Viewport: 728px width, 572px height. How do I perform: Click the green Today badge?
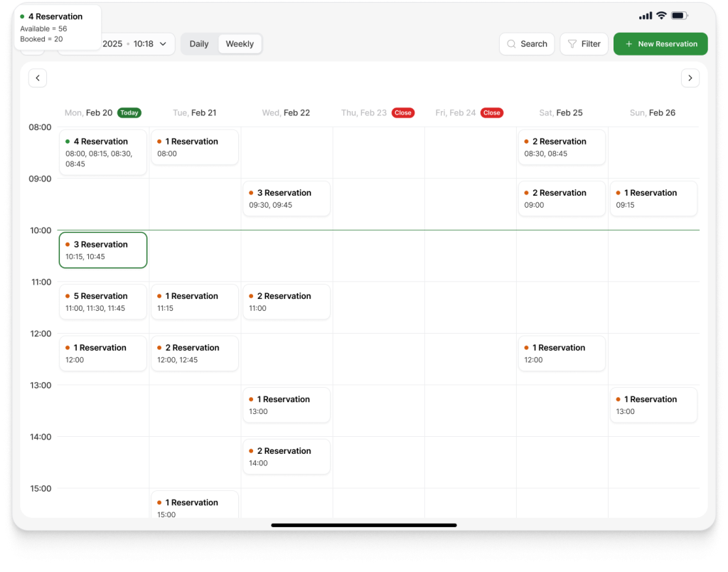(129, 113)
